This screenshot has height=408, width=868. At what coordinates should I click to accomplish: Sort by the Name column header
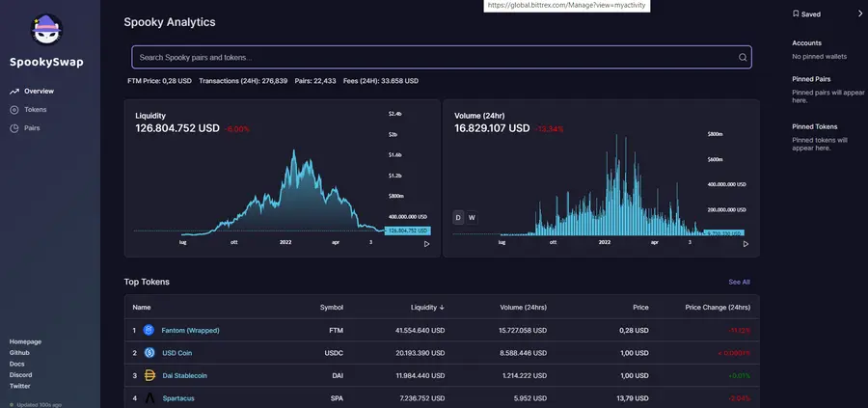point(142,308)
